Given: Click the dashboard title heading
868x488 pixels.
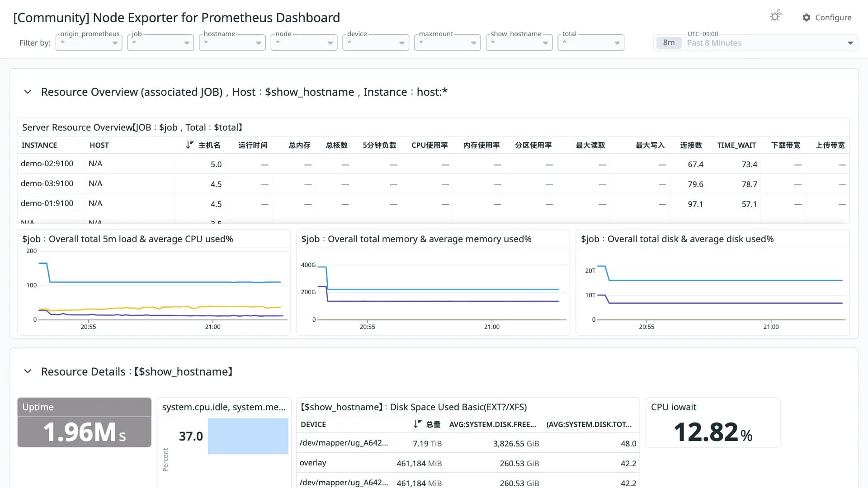Looking at the screenshot, I should click(177, 18).
